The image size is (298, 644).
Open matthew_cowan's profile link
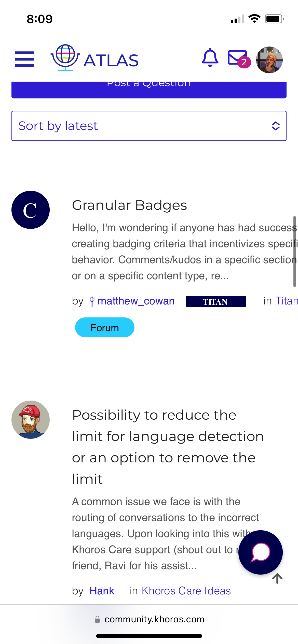(x=136, y=301)
